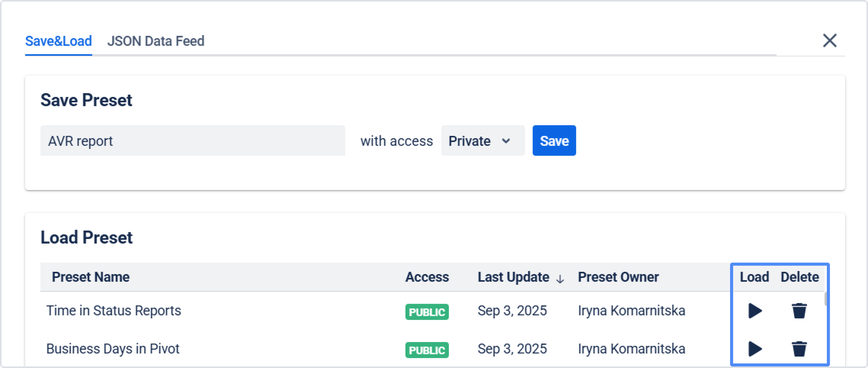This screenshot has width=868, height=368.
Task: Switch to the JSON Data Feed tab
Action: (x=156, y=41)
